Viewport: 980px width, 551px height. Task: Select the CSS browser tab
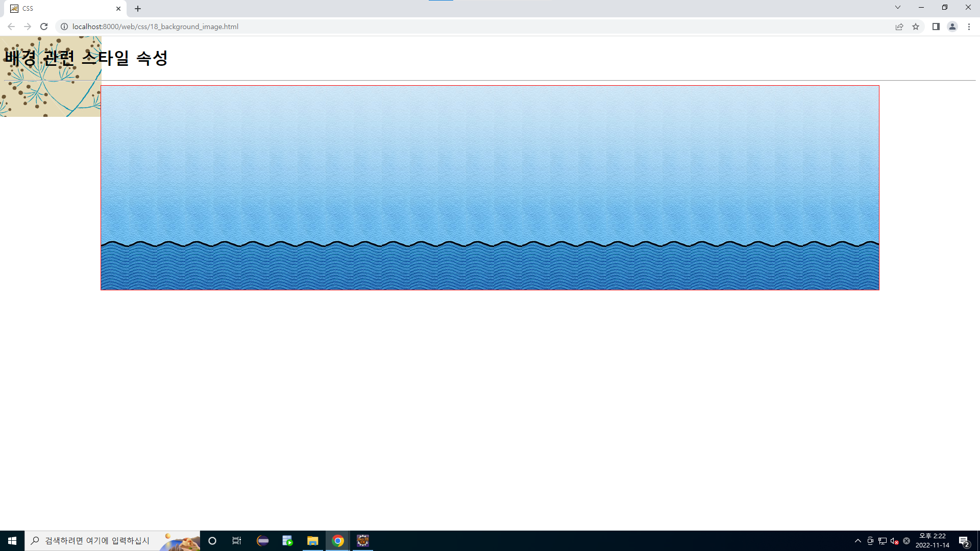click(x=61, y=9)
